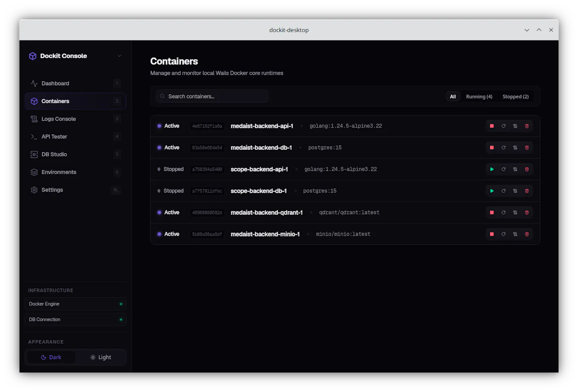This screenshot has width=578, height=392.
Task: Restart the scope-backend-db-1 container
Action: click(x=503, y=191)
